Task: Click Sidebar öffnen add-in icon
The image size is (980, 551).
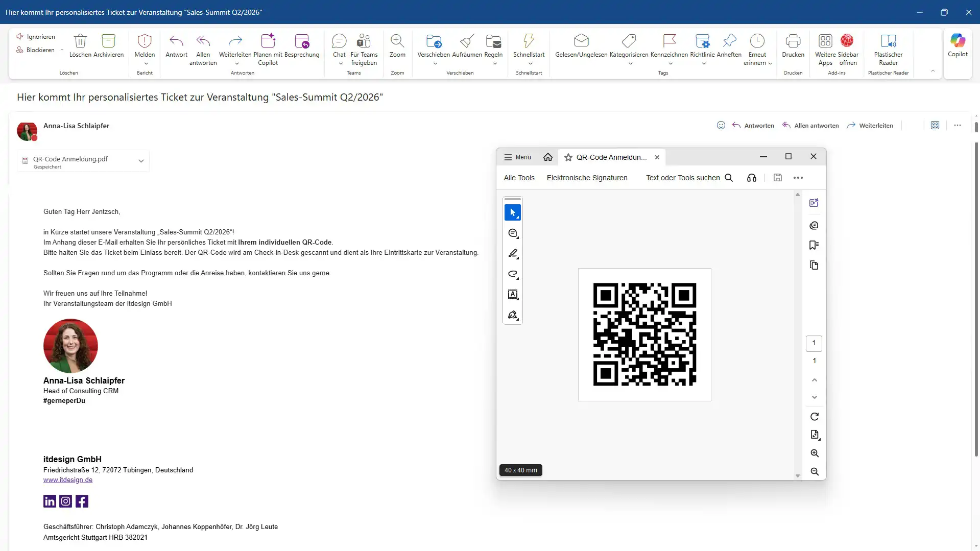Action: [847, 41]
